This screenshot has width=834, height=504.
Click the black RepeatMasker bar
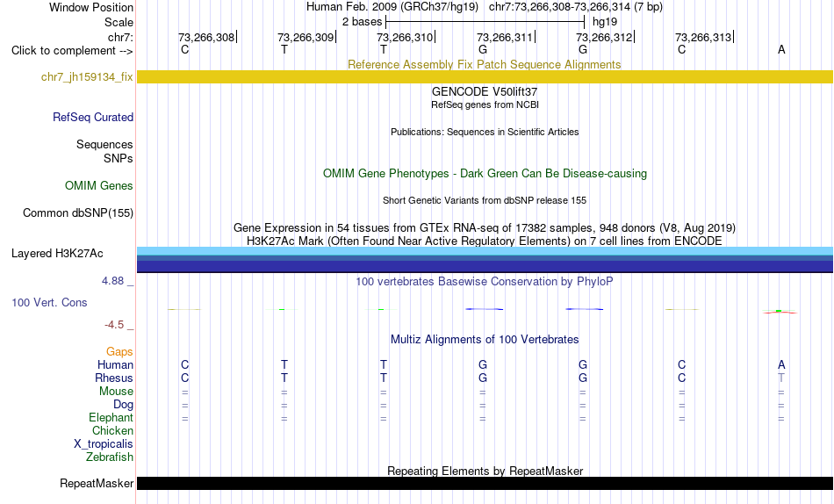[x=485, y=483]
